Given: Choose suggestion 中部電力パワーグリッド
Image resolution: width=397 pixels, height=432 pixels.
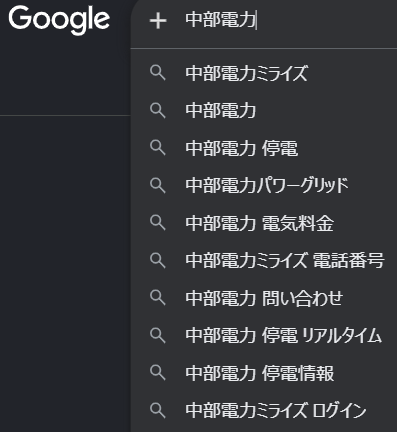Looking at the screenshot, I should click(264, 185).
